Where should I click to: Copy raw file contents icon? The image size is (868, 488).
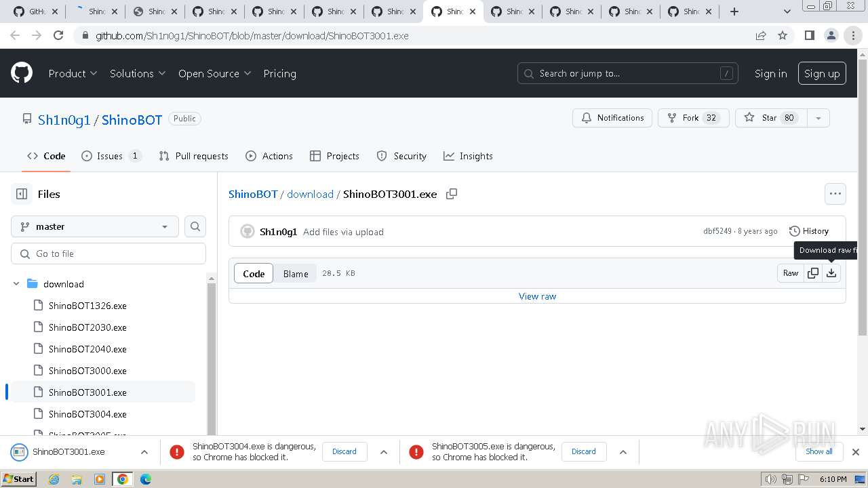(813, 273)
